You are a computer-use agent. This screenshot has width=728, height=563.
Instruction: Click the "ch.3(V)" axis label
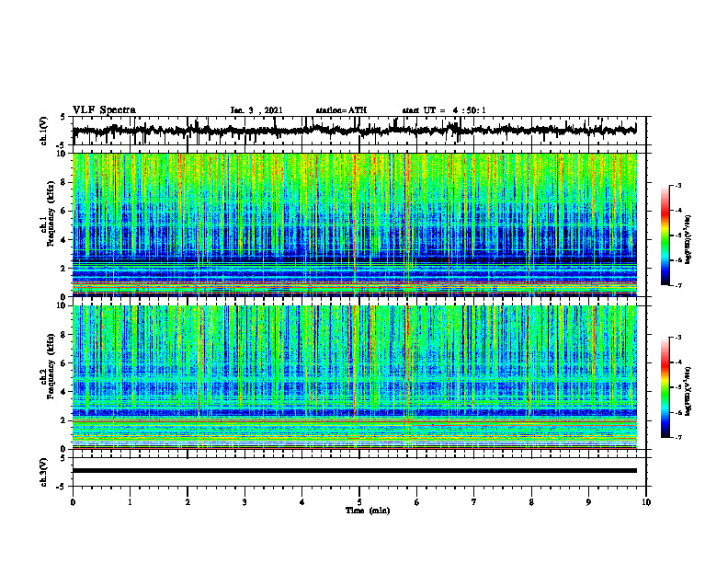tap(44, 472)
